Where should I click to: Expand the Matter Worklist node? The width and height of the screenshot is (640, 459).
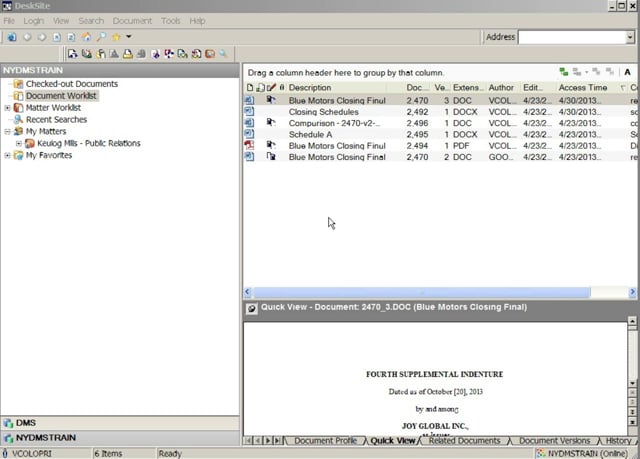[7, 108]
